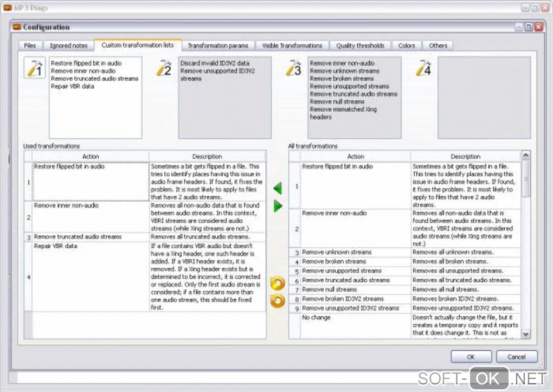The width and height of the screenshot is (553, 392).
Task: Go to the Visible Transformations tab
Action: pyautogui.click(x=292, y=46)
